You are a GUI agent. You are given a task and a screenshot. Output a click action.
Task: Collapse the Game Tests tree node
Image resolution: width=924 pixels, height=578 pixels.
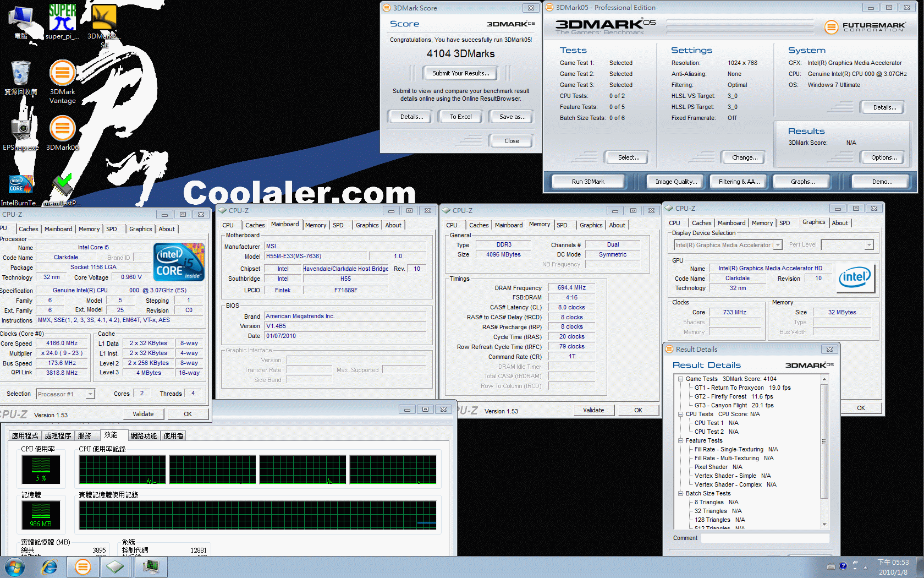click(680, 379)
